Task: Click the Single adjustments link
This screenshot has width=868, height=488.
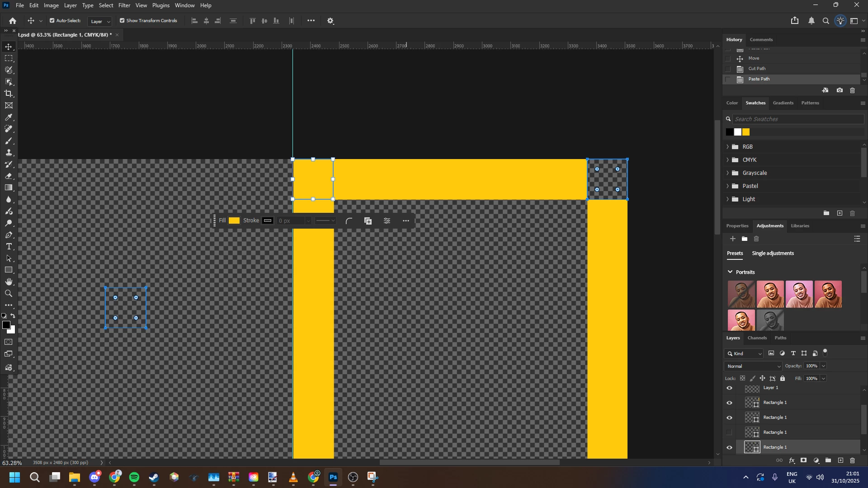Action: coord(773,253)
